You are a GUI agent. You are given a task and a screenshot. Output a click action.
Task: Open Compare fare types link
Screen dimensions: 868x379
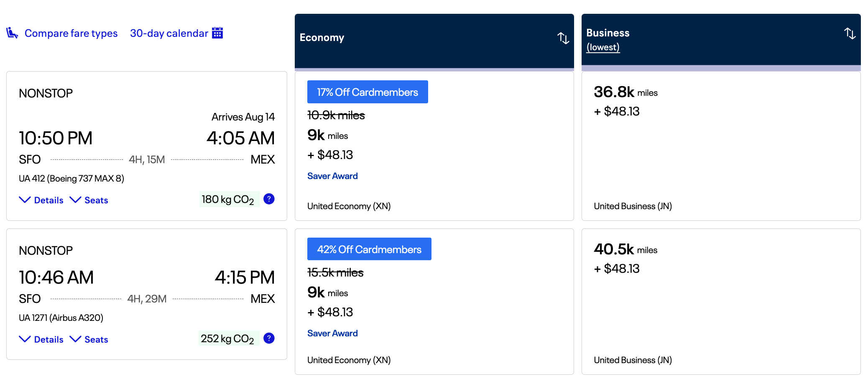click(71, 33)
